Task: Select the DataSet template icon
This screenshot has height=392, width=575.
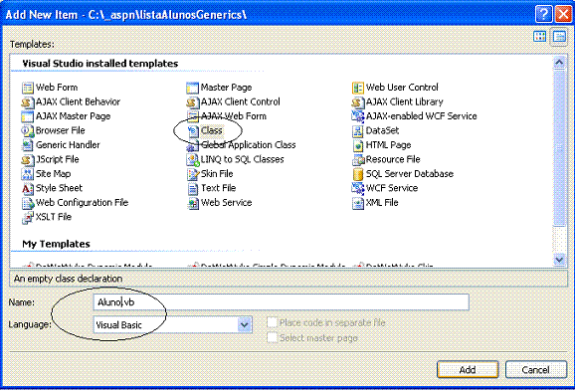Action: tap(358, 131)
